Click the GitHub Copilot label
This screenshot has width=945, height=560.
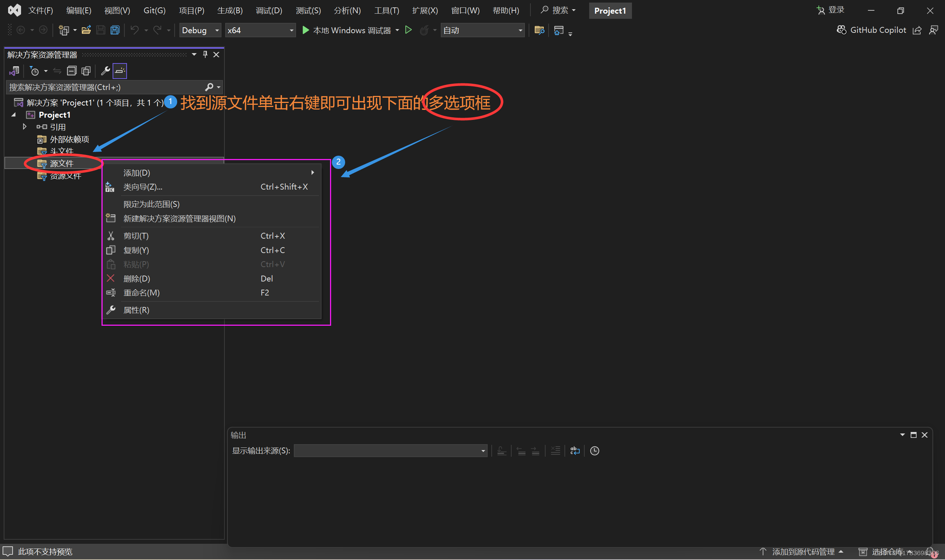tap(878, 30)
